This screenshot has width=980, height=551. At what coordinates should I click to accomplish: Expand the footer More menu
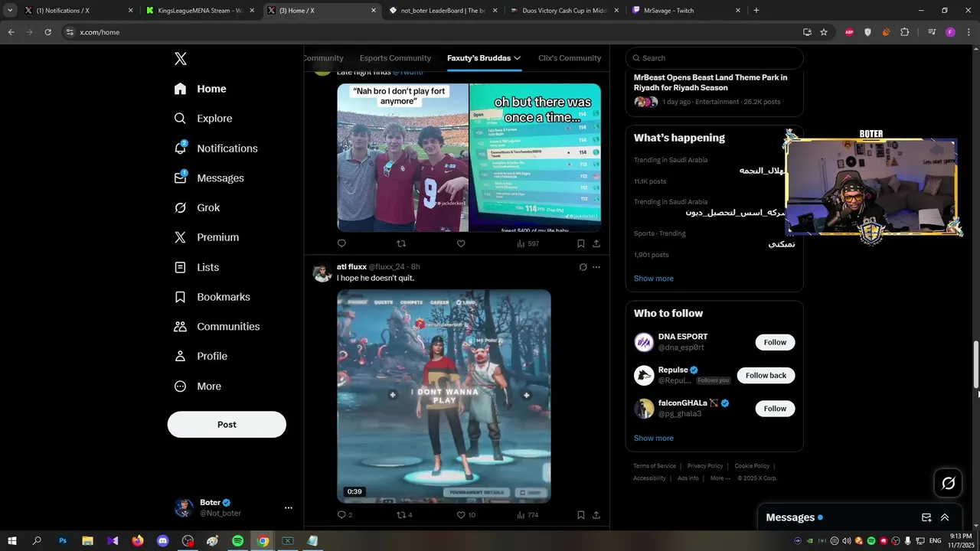tap(720, 478)
